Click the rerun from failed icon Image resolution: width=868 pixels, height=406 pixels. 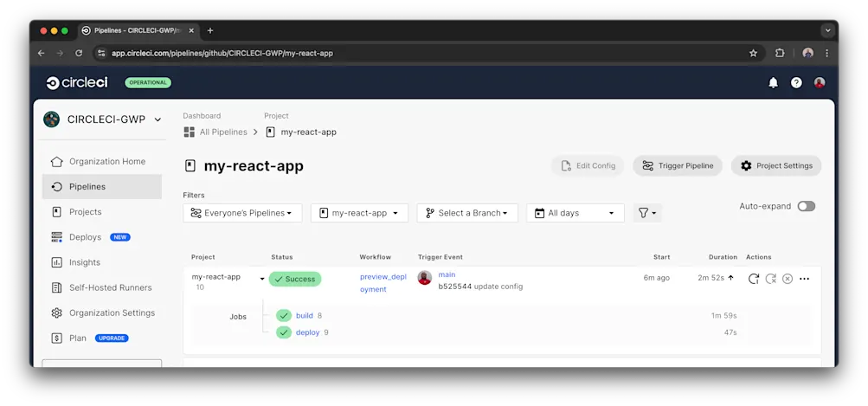tap(770, 279)
